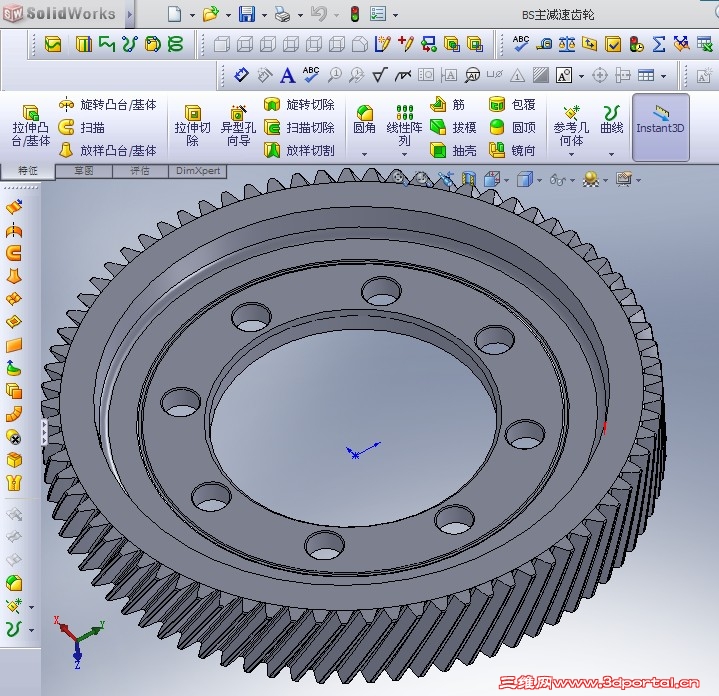Click the View Settings monitor icon
719x696 pixels.
coord(624,179)
